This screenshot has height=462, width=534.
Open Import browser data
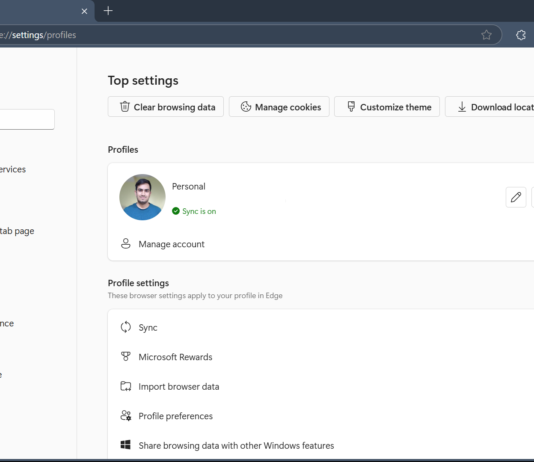tap(320, 386)
